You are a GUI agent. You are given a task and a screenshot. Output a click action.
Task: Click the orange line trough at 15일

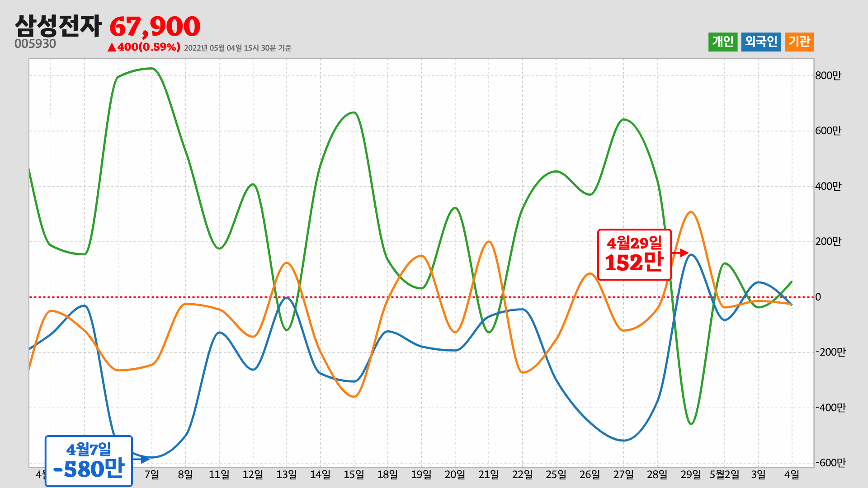pyautogui.click(x=354, y=396)
